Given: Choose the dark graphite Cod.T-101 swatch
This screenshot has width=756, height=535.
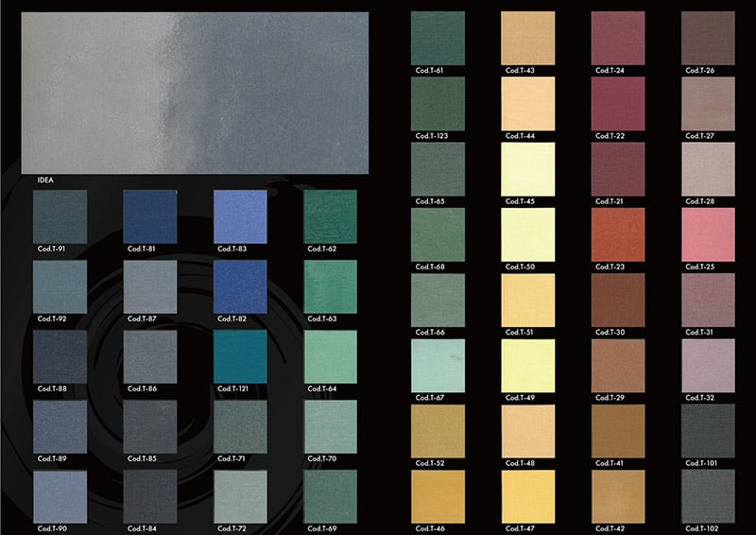Looking at the screenshot, I should [708, 431].
